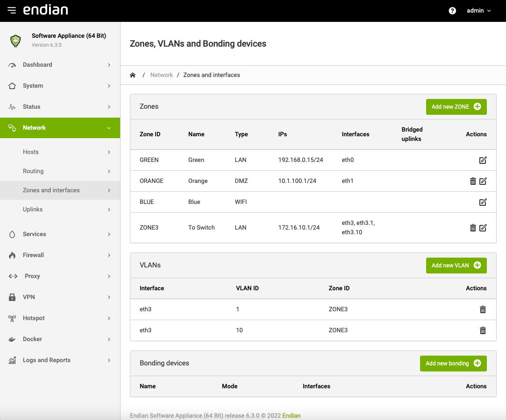The width and height of the screenshot is (506, 420).
Task: Click the help question mark icon
Action: 452,11
